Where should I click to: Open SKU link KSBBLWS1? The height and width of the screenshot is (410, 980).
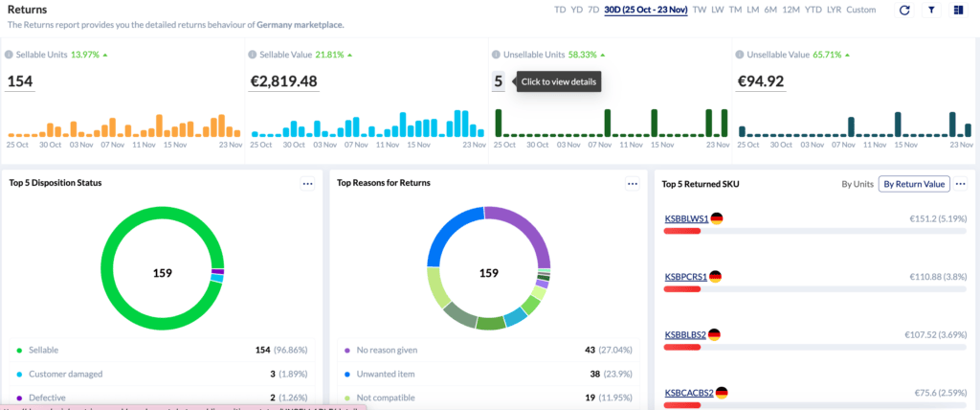[686, 219]
